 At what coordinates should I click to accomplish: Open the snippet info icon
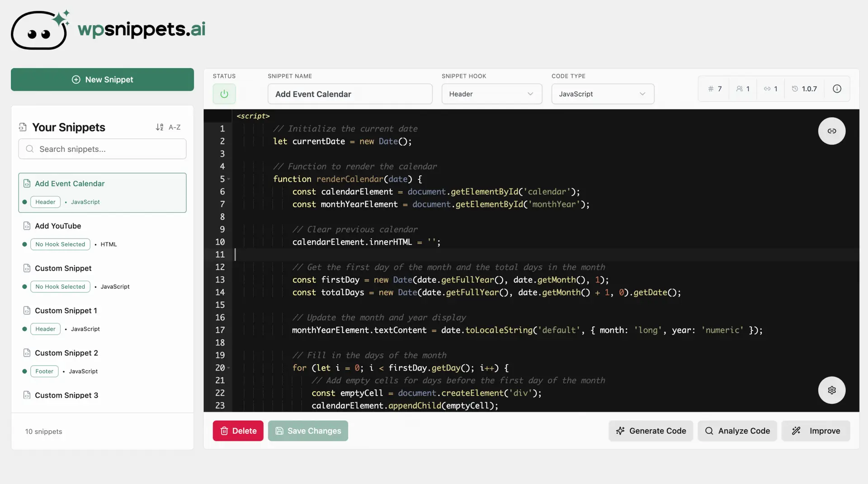(x=837, y=89)
